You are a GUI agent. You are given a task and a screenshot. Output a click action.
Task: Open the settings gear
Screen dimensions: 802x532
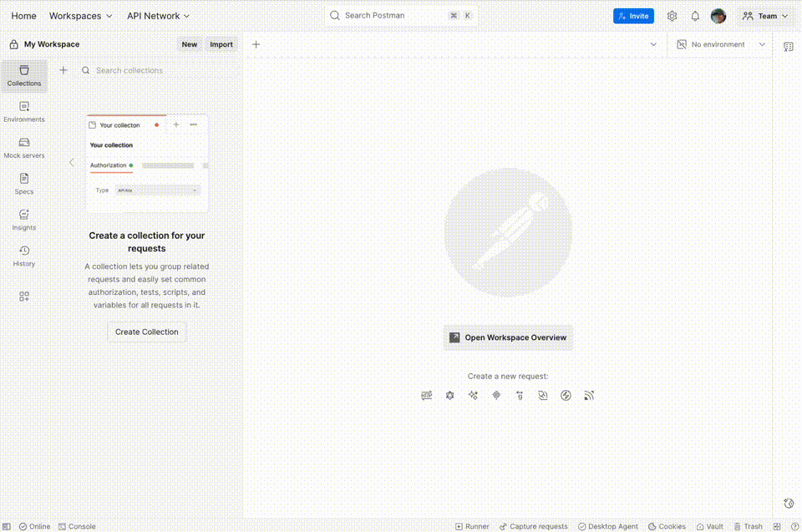click(x=672, y=15)
